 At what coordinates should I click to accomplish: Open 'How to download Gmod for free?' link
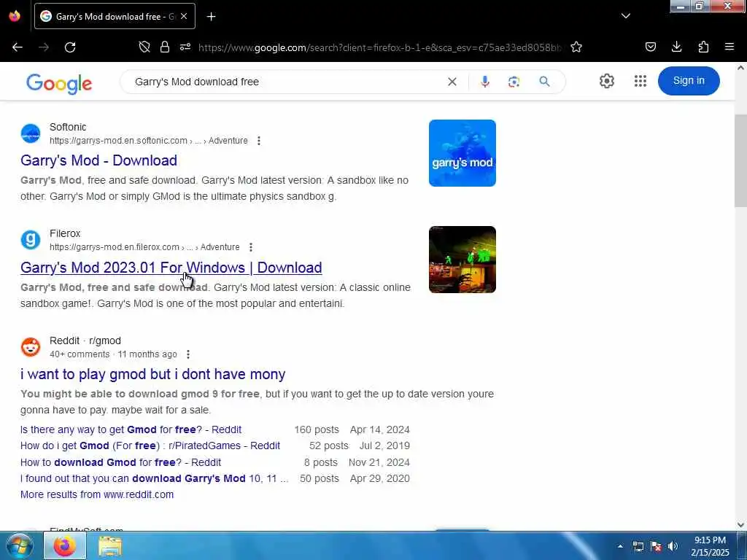coord(120,462)
